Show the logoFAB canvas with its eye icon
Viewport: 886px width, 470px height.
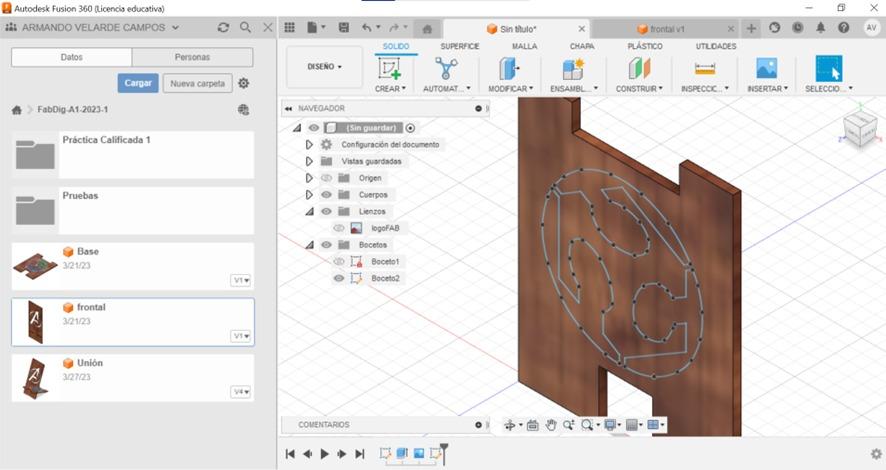pos(338,228)
